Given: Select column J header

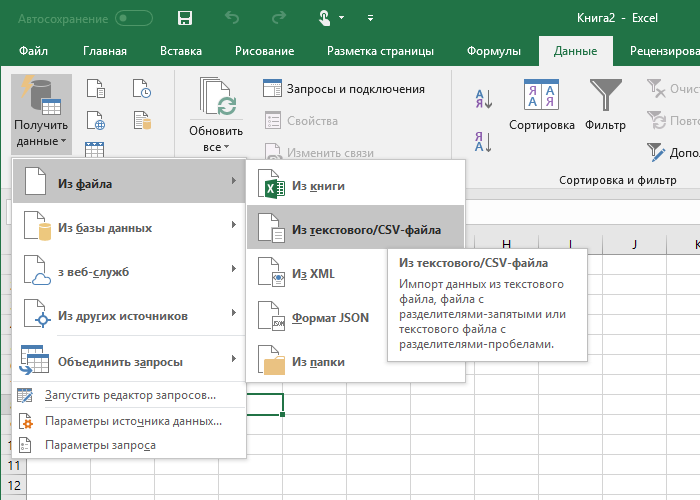Looking at the screenshot, I should pyautogui.click(x=634, y=244).
